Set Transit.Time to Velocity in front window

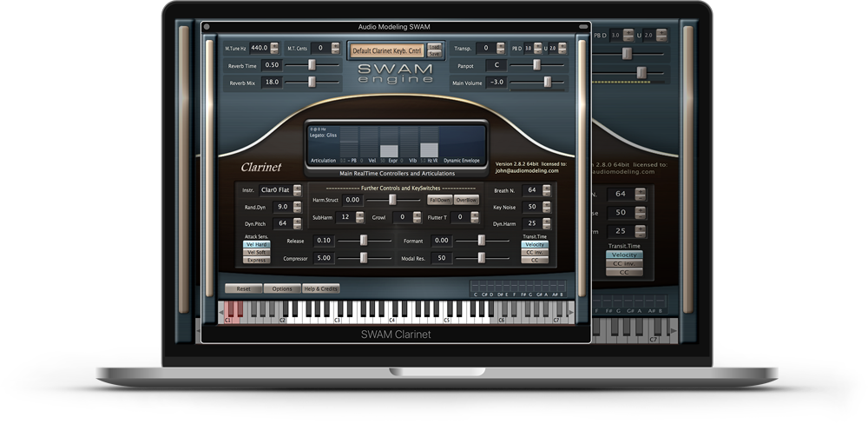tap(534, 244)
